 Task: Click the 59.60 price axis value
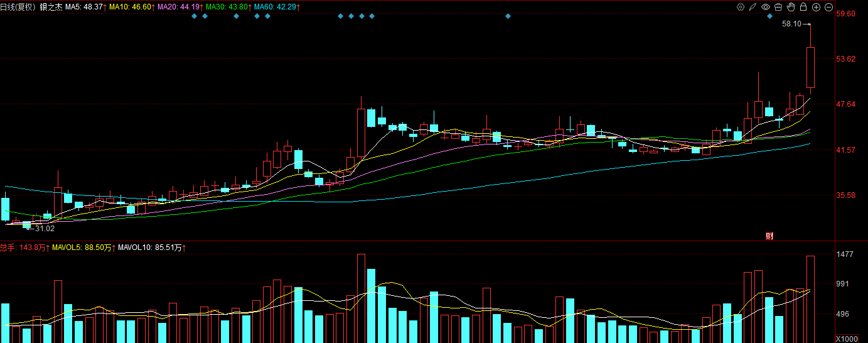point(847,13)
